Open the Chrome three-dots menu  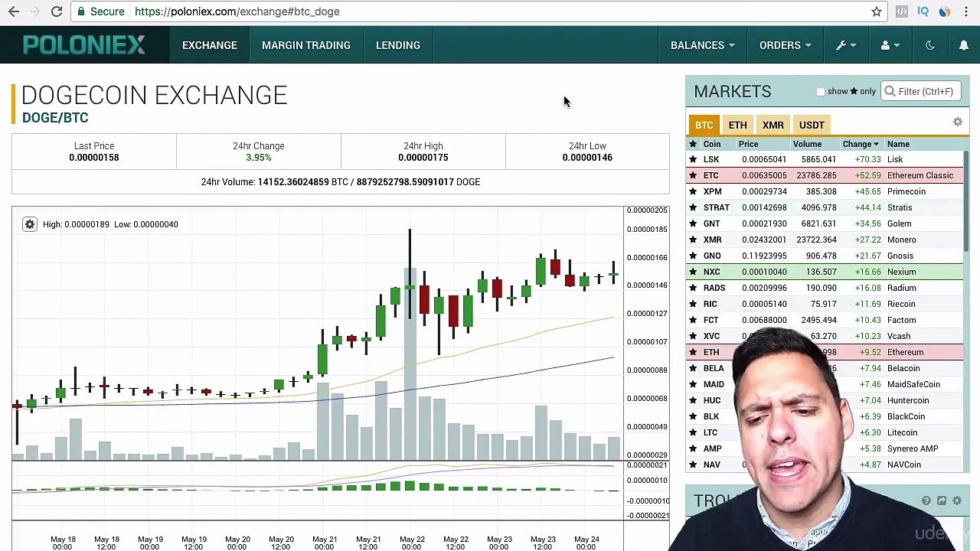tap(966, 11)
